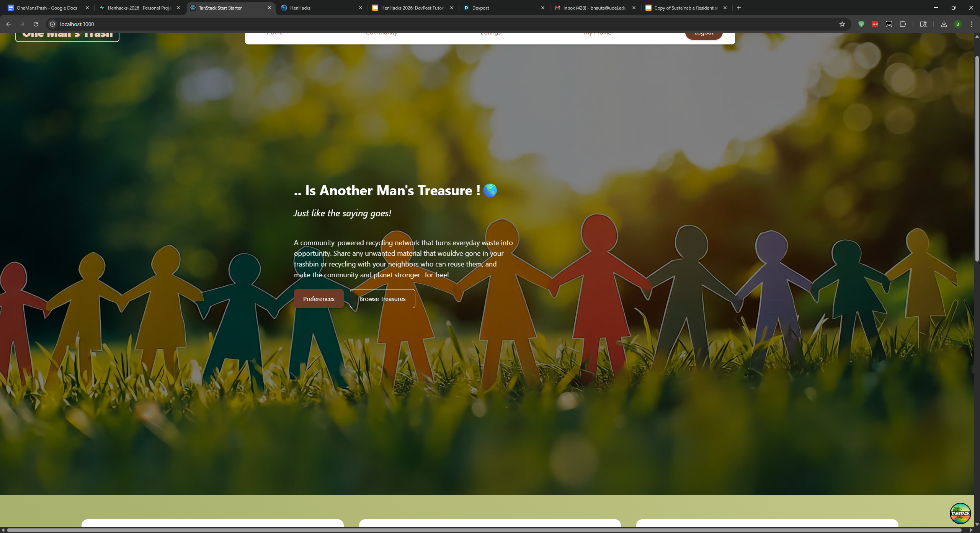This screenshot has height=533, width=980.
Task: Bookmark this page with the star icon
Action: (x=842, y=24)
